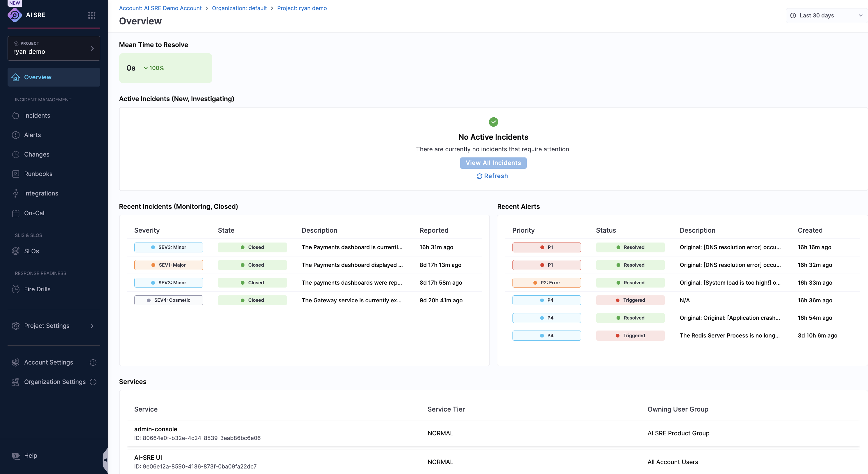Viewport: 868px width, 474px height.
Task: Click the Project Settings gear icon
Action: [x=15, y=326]
